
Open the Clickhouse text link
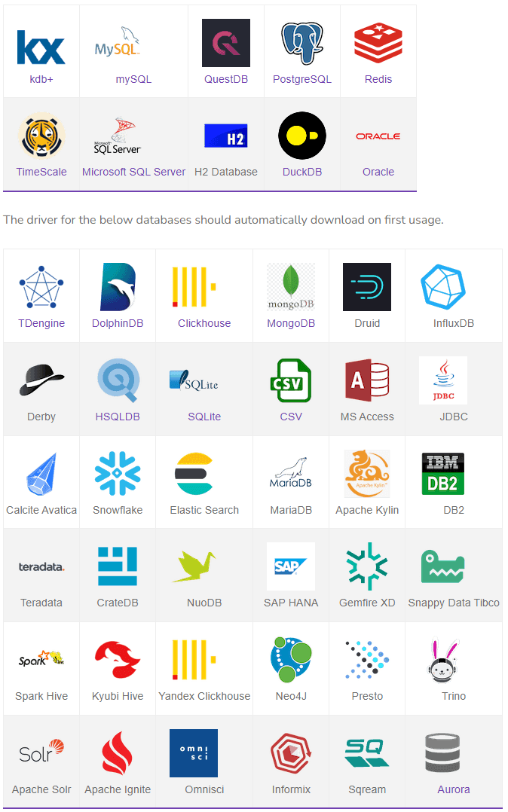click(204, 323)
